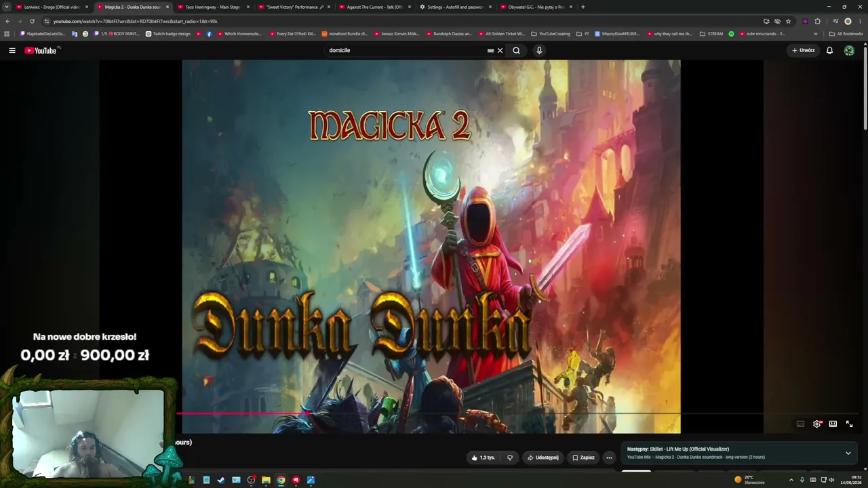The image size is (868, 488).
Task: Open the Chrome three-dot menu
Action: coord(860,21)
